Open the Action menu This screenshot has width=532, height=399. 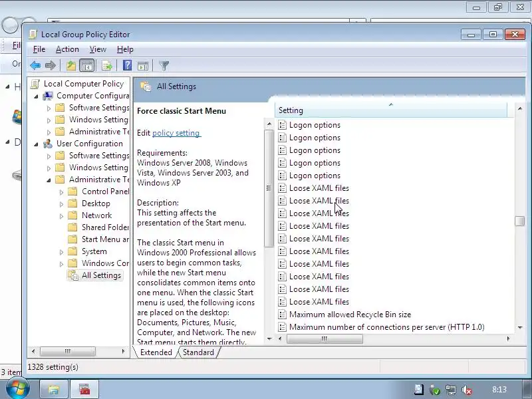[x=67, y=49]
